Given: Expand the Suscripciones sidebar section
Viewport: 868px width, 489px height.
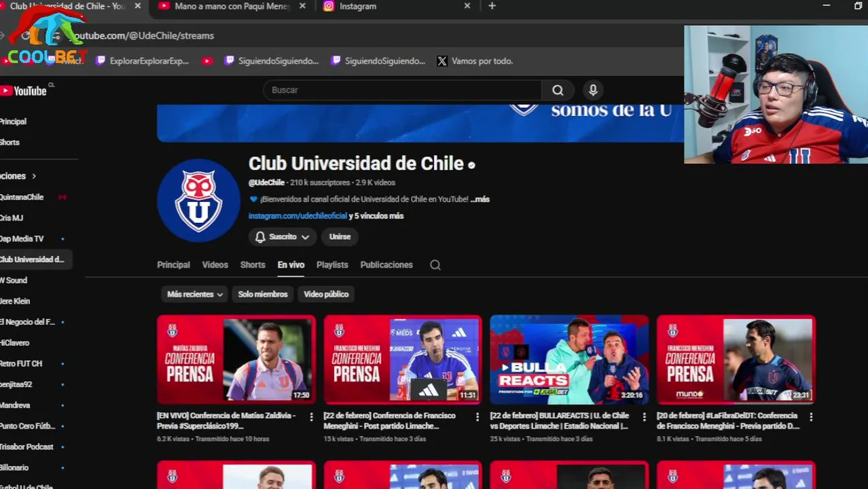Looking at the screenshot, I should pos(19,176).
